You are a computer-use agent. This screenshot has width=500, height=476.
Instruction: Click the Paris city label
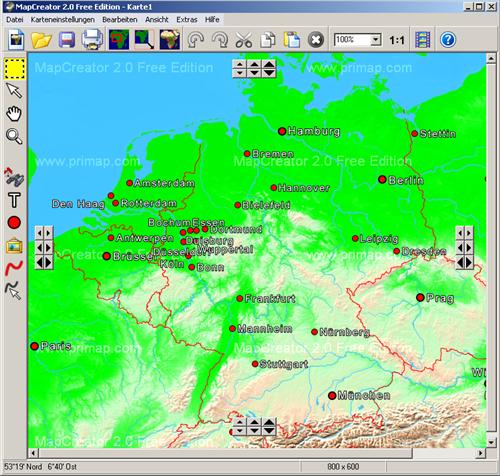point(56,346)
